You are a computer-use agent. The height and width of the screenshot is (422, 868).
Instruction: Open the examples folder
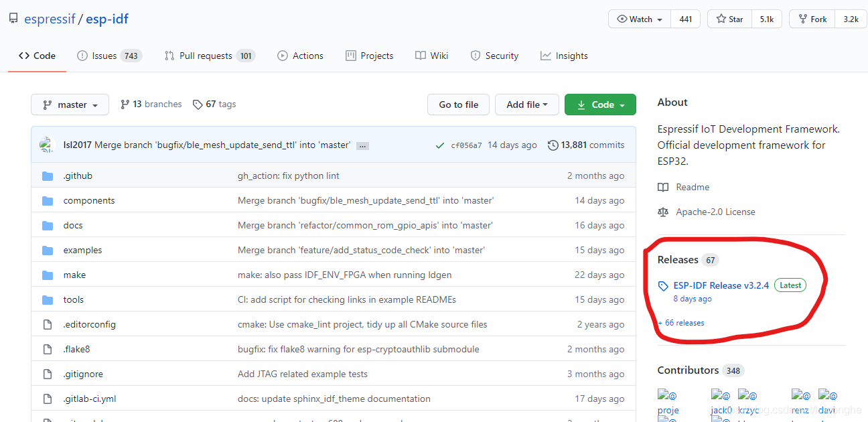pos(83,250)
